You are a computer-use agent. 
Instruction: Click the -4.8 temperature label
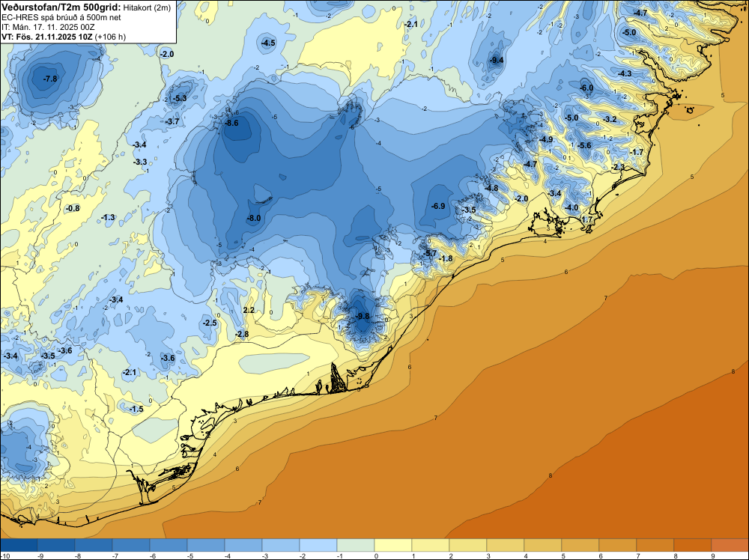pos(491,188)
